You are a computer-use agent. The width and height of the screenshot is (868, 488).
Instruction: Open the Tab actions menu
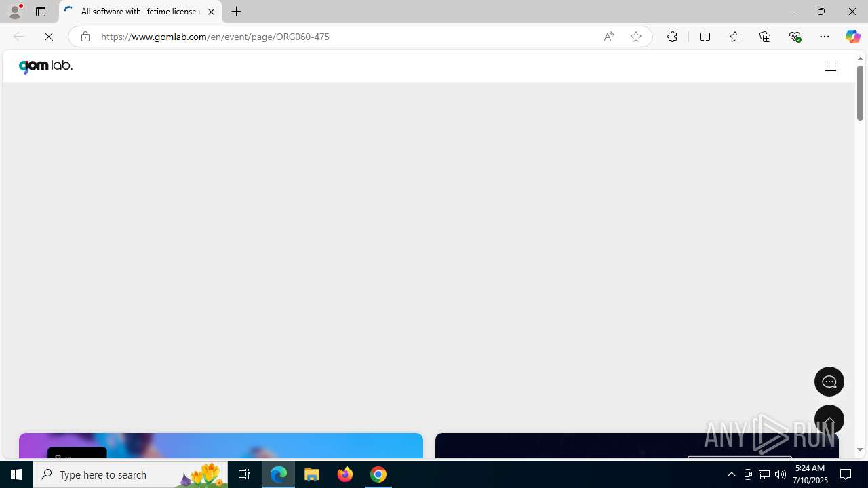[41, 12]
